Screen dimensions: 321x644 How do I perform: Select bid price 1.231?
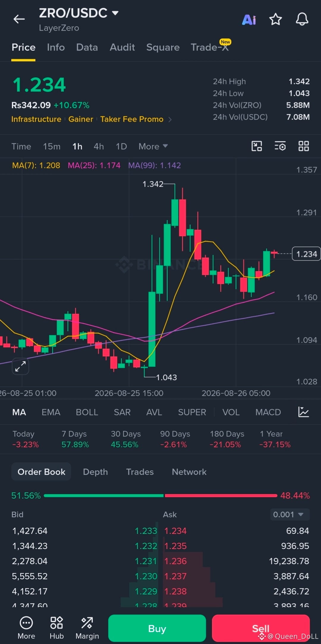[146, 561]
